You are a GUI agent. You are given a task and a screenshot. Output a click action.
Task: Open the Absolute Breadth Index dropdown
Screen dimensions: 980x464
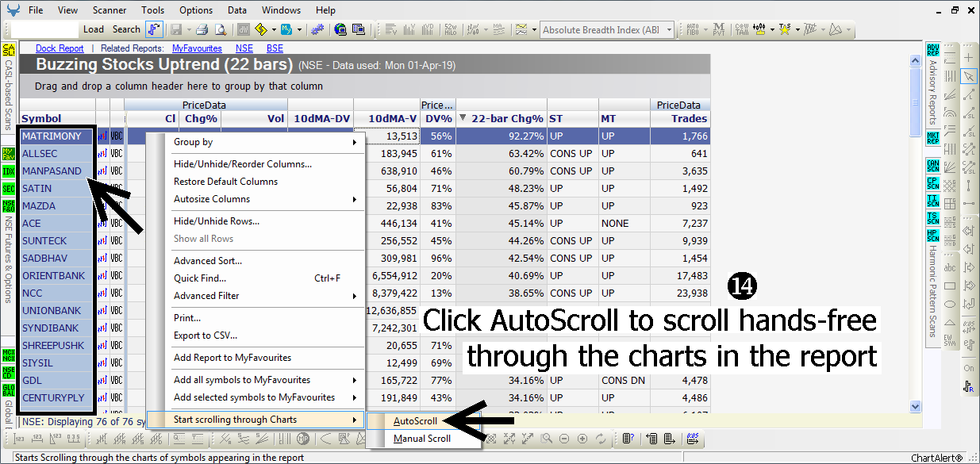(670, 30)
